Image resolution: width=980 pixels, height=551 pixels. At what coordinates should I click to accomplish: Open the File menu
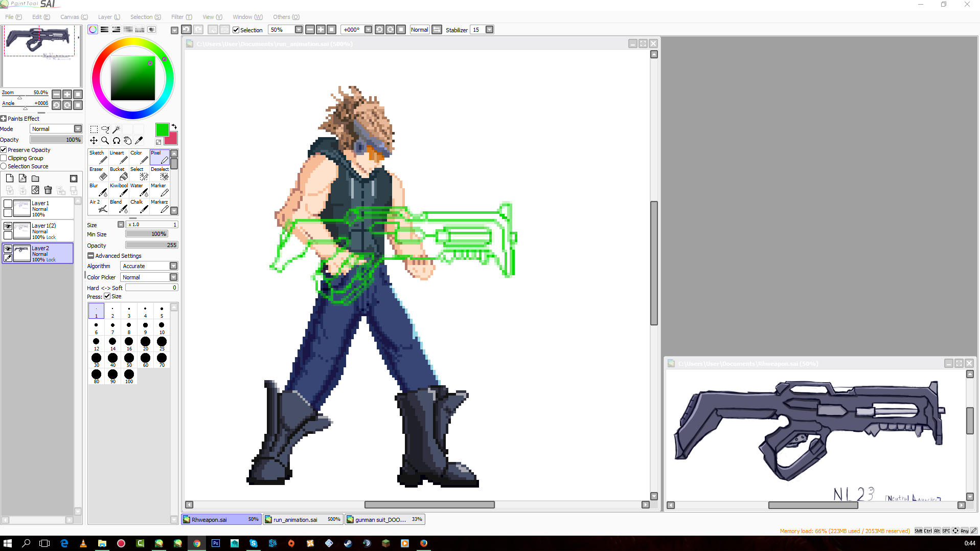pyautogui.click(x=13, y=17)
